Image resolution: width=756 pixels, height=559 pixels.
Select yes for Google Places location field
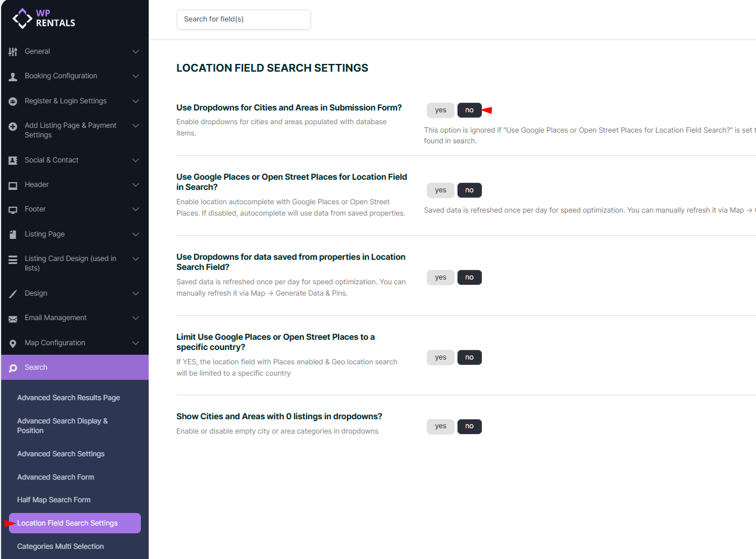[440, 191]
